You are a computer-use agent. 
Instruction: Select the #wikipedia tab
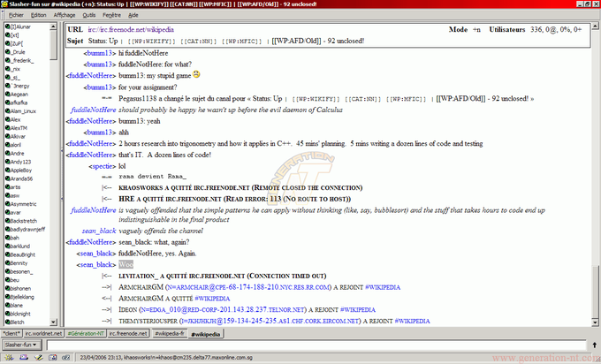[x=205, y=334]
